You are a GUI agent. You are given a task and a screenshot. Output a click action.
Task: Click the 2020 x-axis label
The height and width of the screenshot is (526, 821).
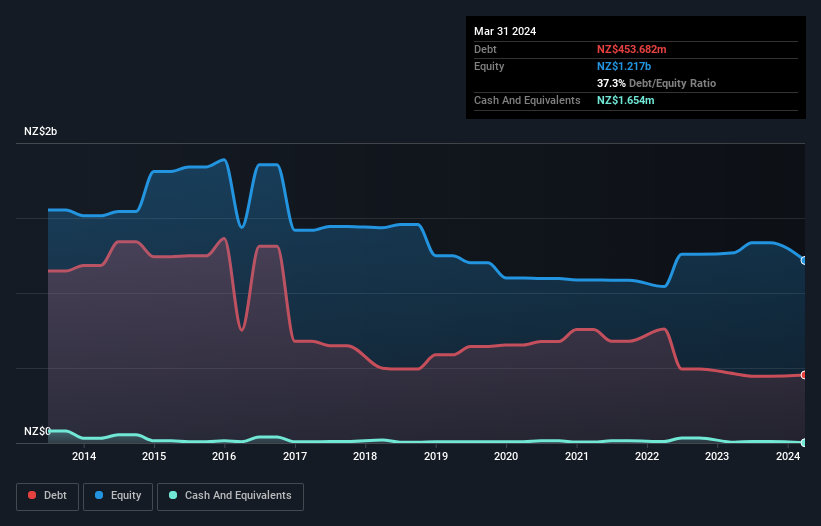(x=506, y=456)
